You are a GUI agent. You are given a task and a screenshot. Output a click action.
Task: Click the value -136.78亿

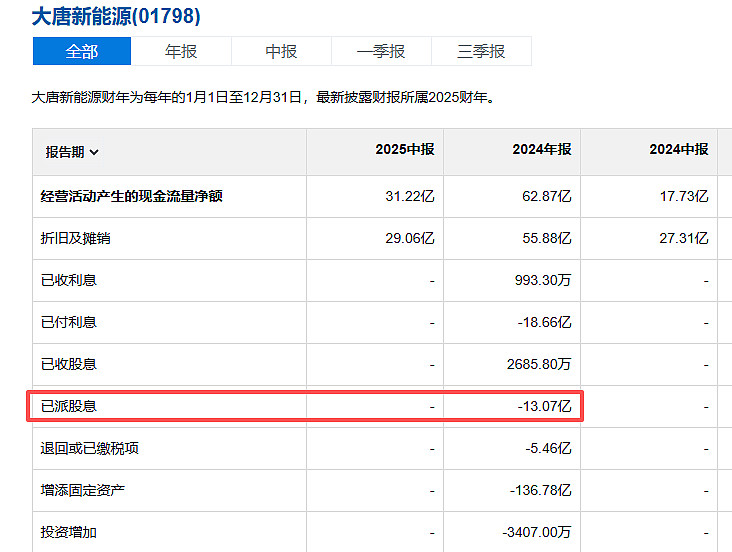click(541, 490)
